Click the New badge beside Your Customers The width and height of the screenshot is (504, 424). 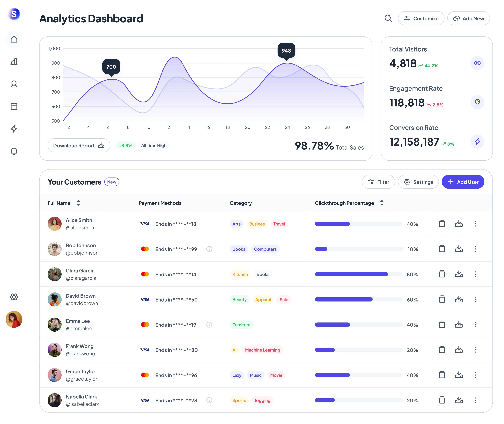112,182
